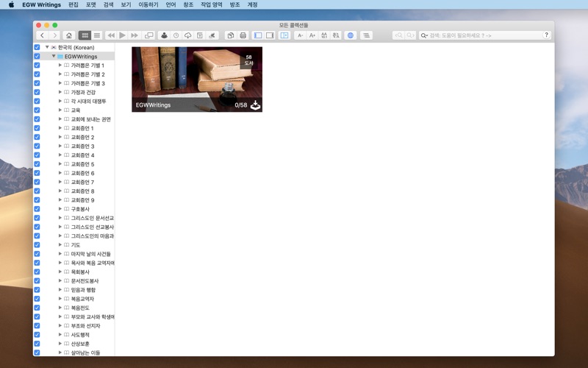Image resolution: width=588 pixels, height=368 pixels.
Task: Click the cloud download toolbar icon
Action: coord(188,35)
